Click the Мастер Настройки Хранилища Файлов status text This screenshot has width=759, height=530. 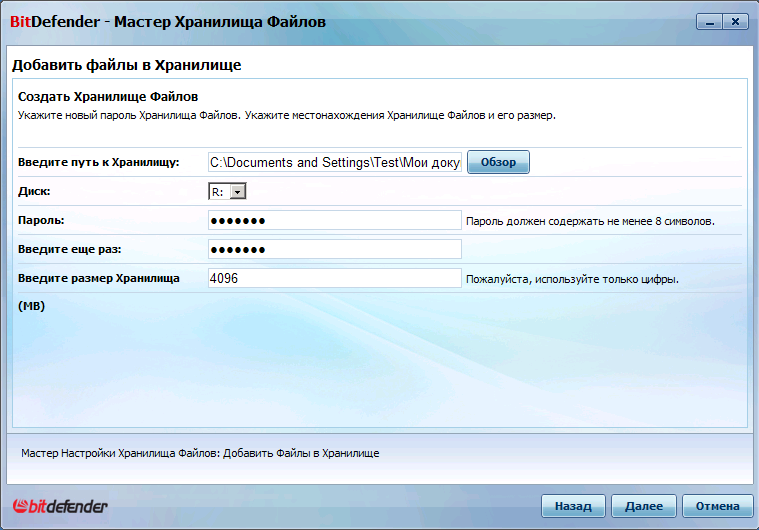click(200, 454)
